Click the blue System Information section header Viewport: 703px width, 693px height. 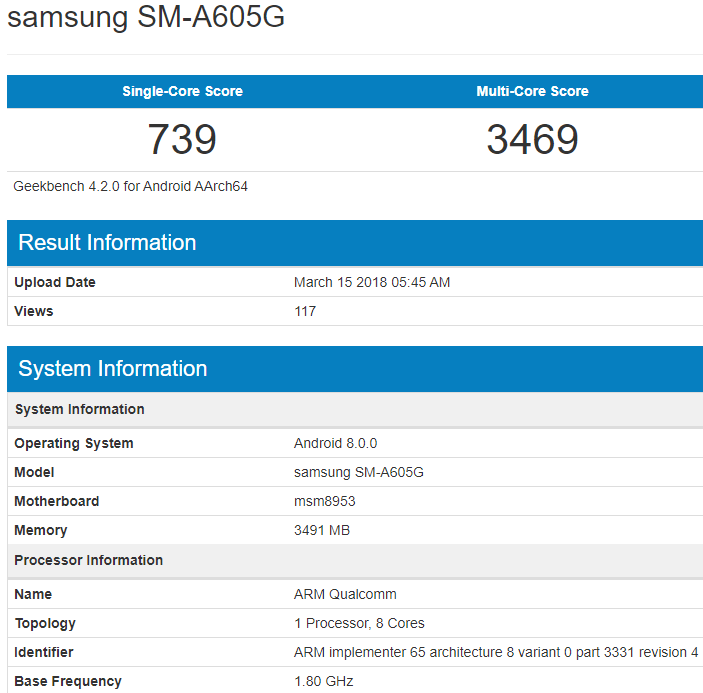pyautogui.click(x=355, y=369)
